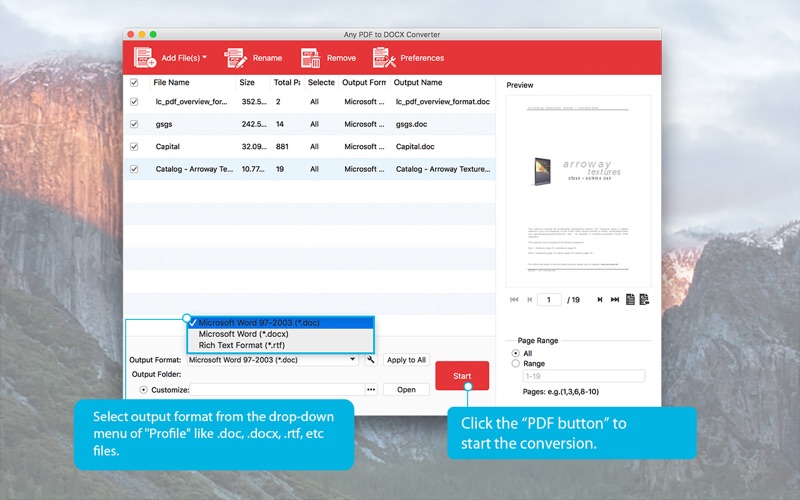Click the preview page number field
Screen dimensions: 800x500
pos(549,299)
